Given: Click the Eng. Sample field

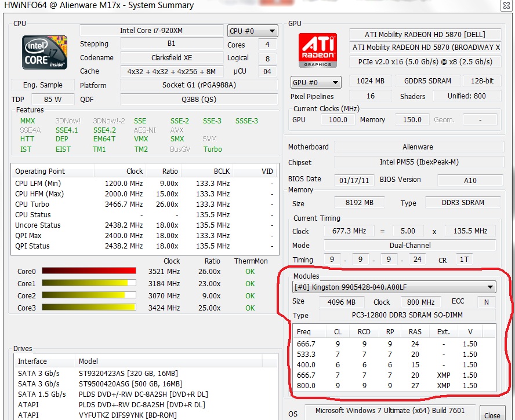Looking at the screenshot, I should (x=43, y=85).
